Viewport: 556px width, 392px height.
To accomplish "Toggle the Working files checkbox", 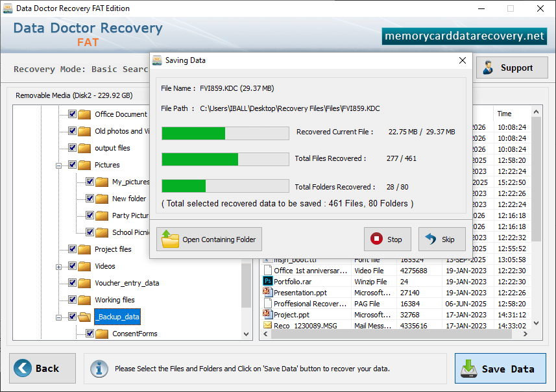I will [72, 299].
